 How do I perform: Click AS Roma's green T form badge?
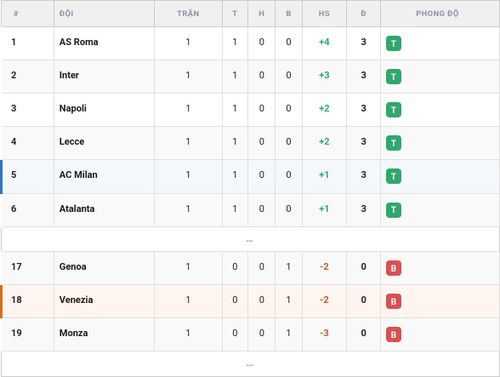pos(393,43)
